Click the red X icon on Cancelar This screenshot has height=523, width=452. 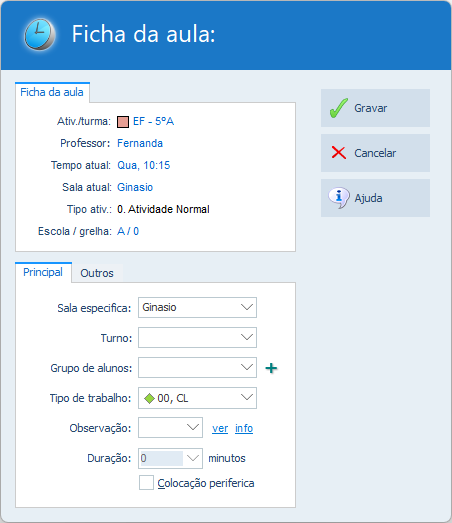339,153
